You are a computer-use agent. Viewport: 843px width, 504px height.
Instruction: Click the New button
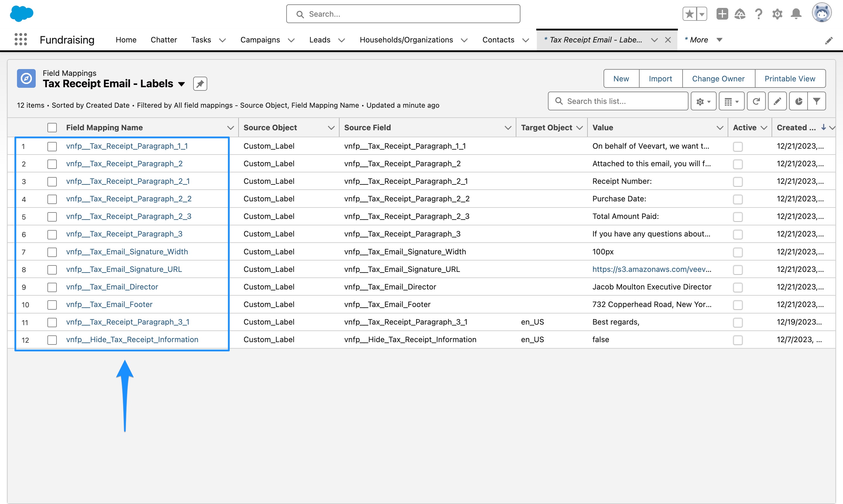tap(621, 78)
